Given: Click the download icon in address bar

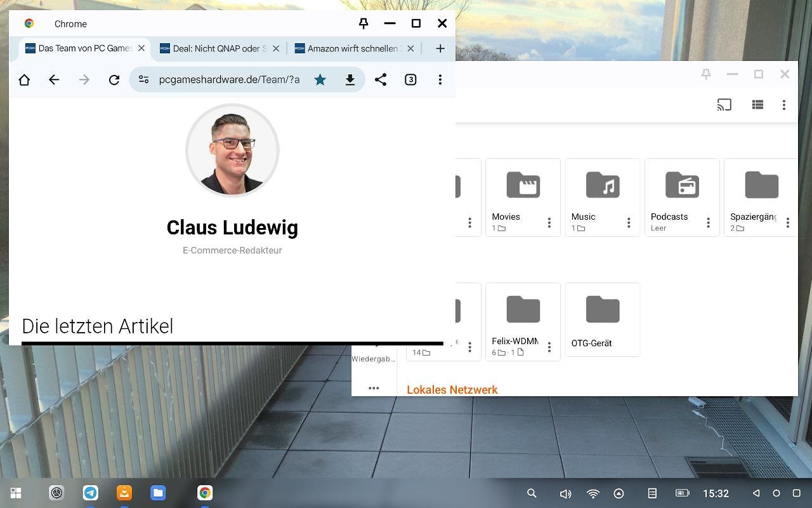Looking at the screenshot, I should (x=350, y=80).
